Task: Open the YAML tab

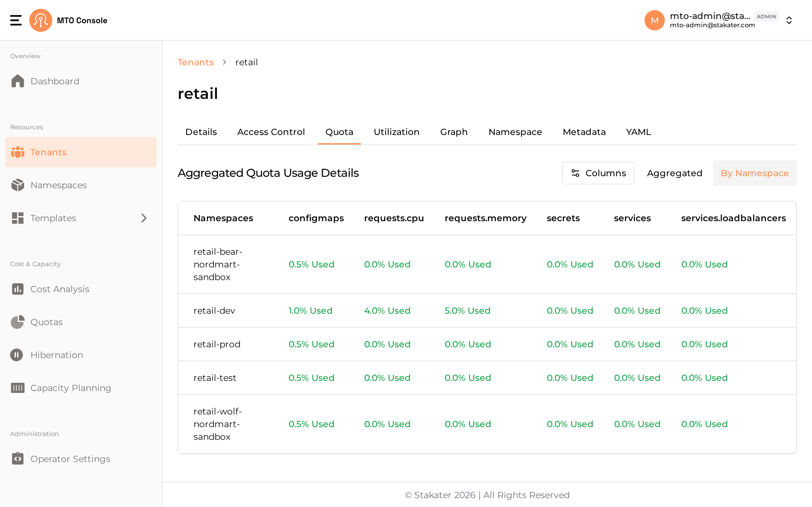Action: tap(638, 132)
